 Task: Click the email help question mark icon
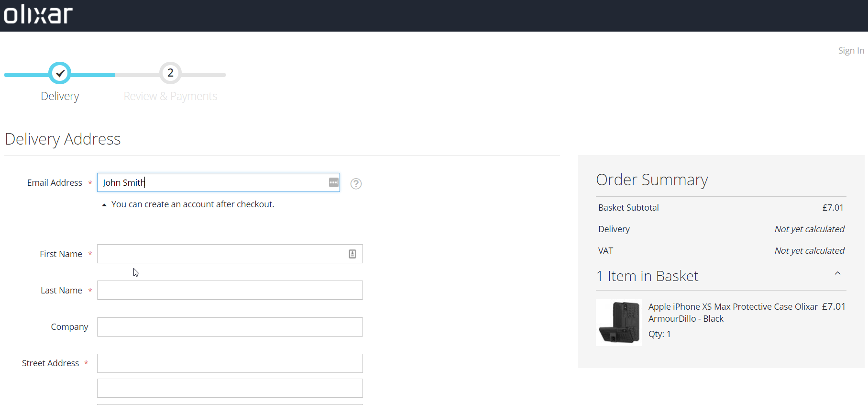(x=356, y=184)
